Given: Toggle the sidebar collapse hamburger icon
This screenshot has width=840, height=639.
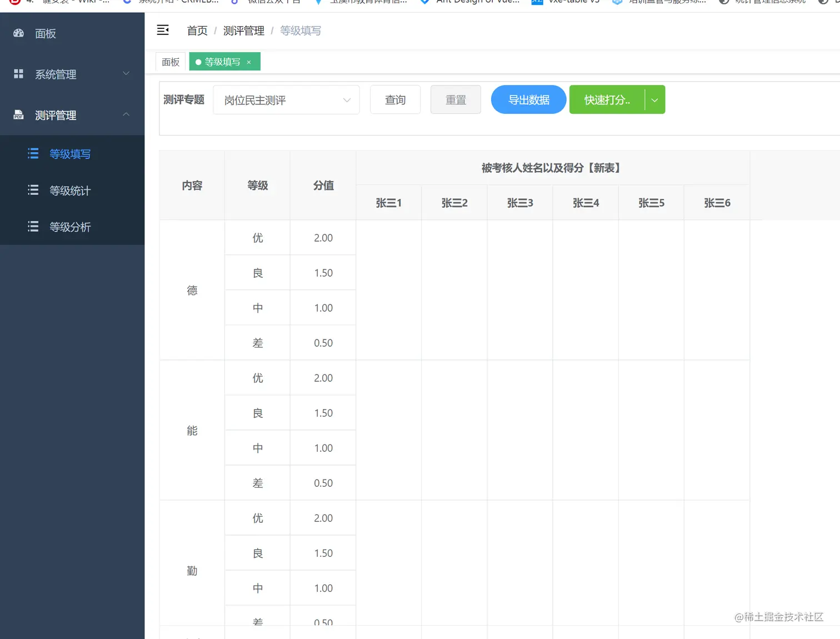Looking at the screenshot, I should coord(163,30).
